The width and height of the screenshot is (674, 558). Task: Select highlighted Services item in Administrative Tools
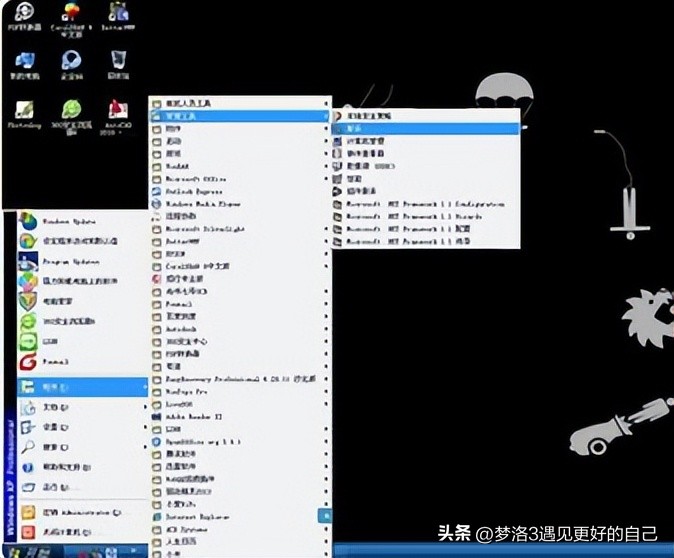point(426,128)
